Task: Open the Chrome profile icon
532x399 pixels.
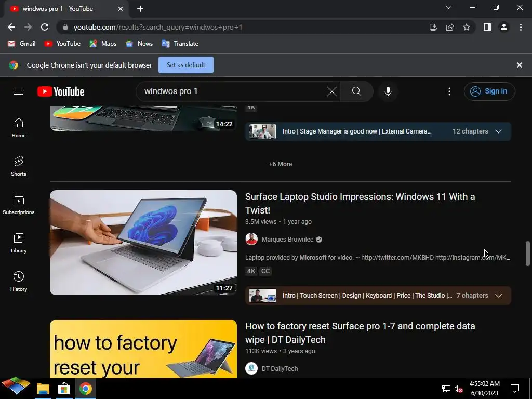Action: pyautogui.click(x=504, y=27)
